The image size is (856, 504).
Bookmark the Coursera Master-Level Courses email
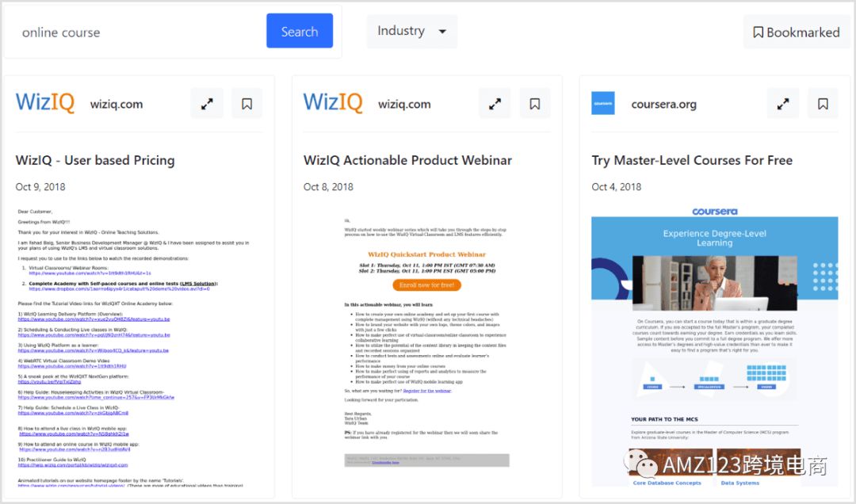coord(823,104)
